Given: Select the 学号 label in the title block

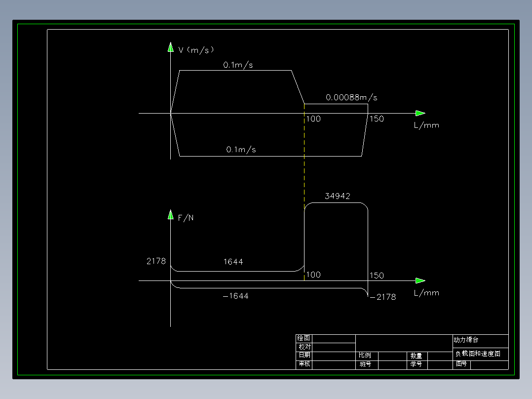Looking at the screenshot, I should 416,364.
